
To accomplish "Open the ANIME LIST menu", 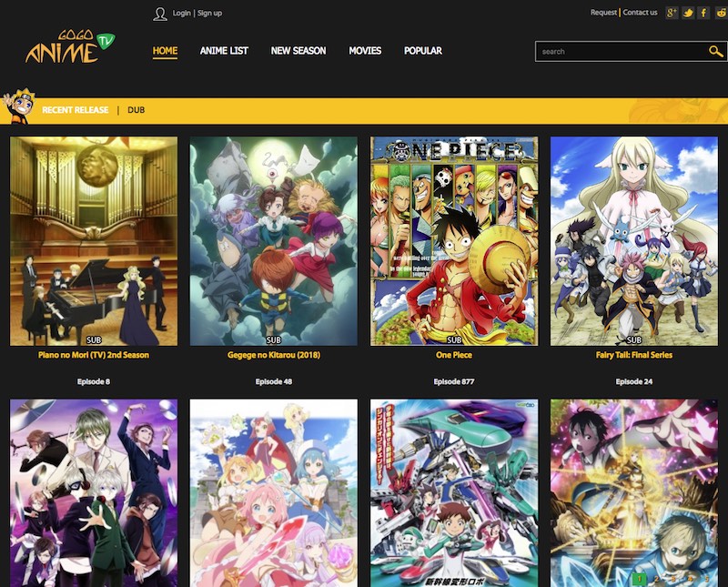I will pyautogui.click(x=224, y=51).
